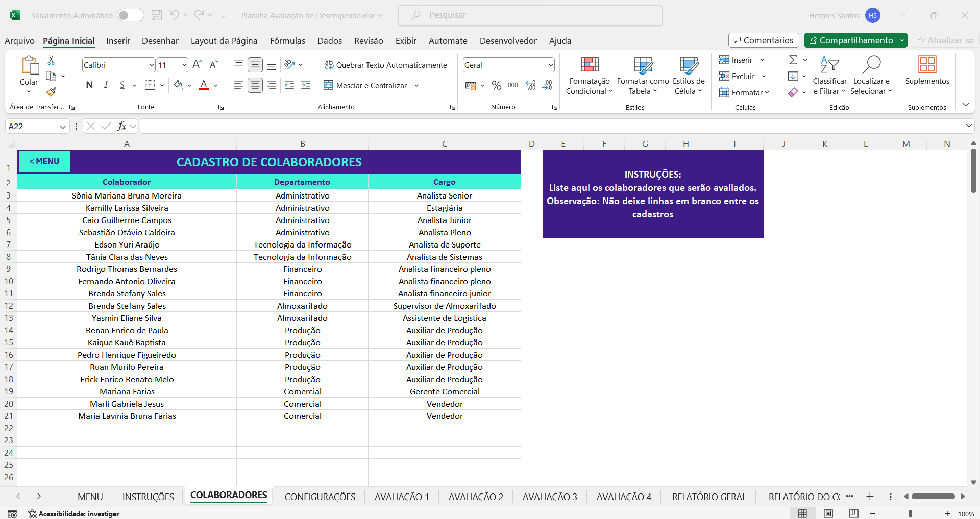The height and width of the screenshot is (519, 980).
Task: Click Excluir cells button
Action: point(737,76)
